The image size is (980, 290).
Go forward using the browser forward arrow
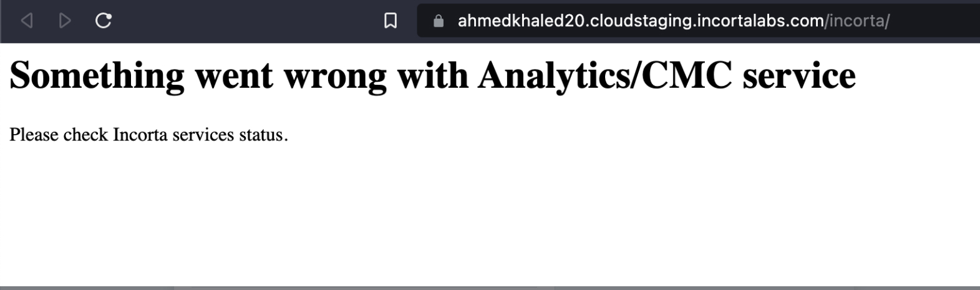(65, 21)
